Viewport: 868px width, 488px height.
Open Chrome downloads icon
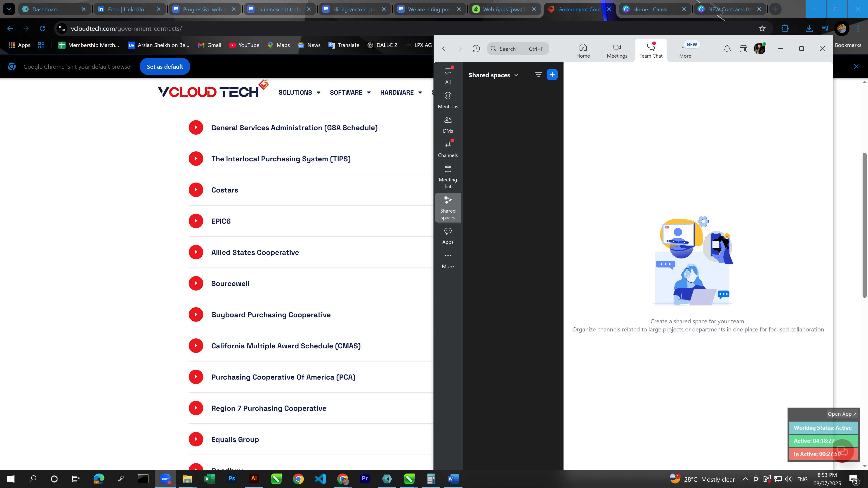[809, 29]
